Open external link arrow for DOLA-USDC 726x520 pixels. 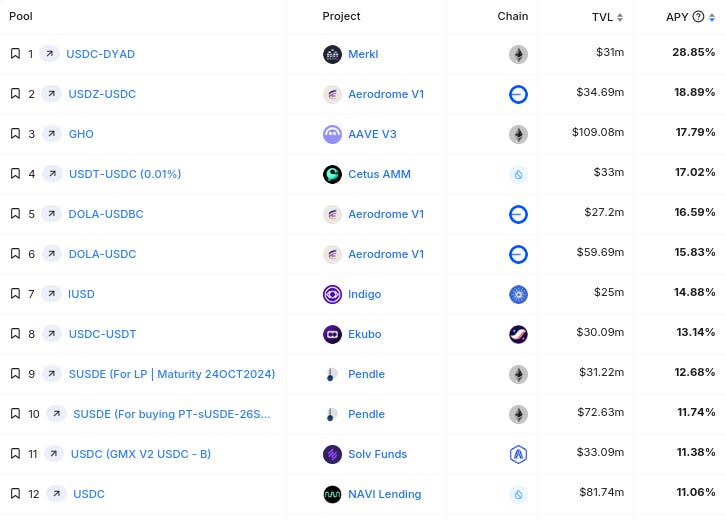[52, 254]
